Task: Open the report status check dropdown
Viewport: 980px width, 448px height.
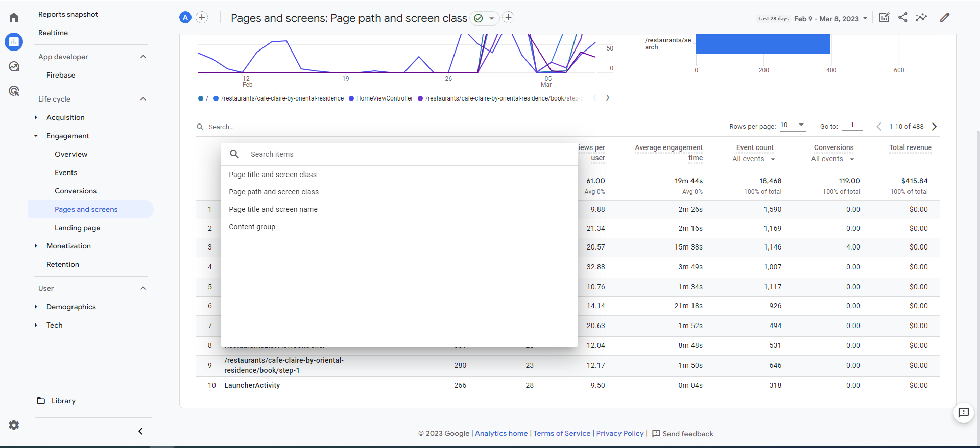Action: click(484, 18)
